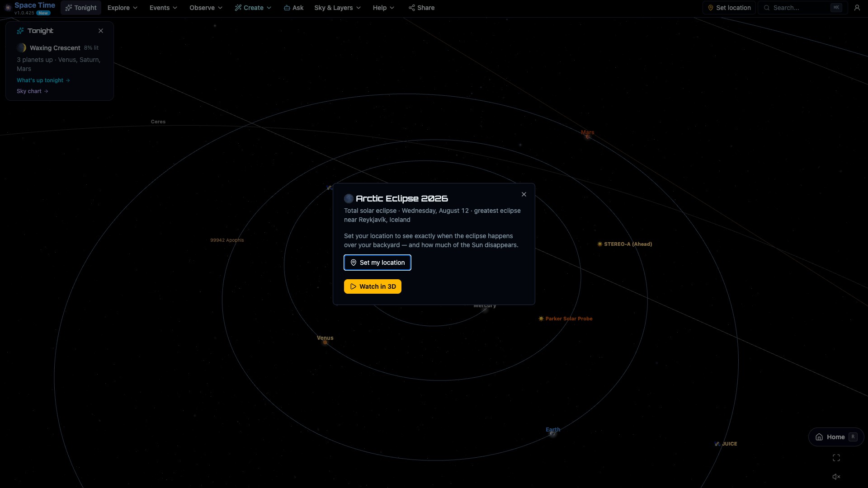868x488 pixels.
Task: Toggle the fullscreen icon
Action: click(x=836, y=458)
